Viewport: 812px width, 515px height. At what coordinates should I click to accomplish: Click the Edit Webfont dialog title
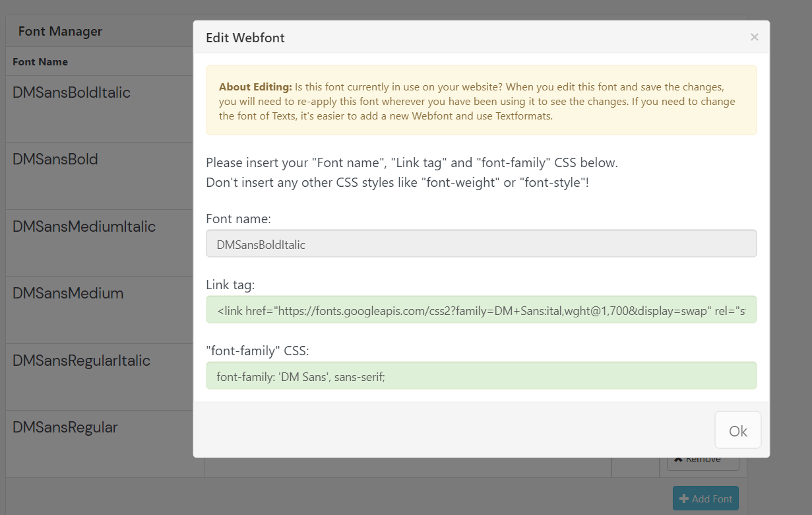pos(245,38)
